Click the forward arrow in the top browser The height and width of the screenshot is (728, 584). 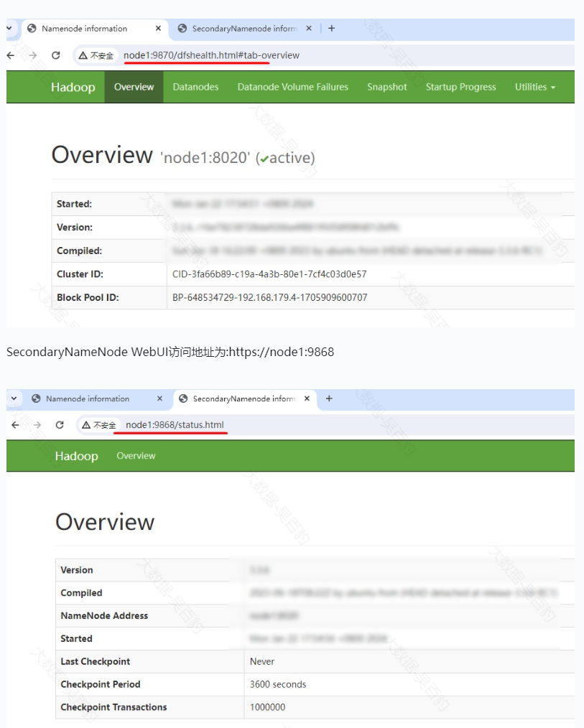pos(33,55)
